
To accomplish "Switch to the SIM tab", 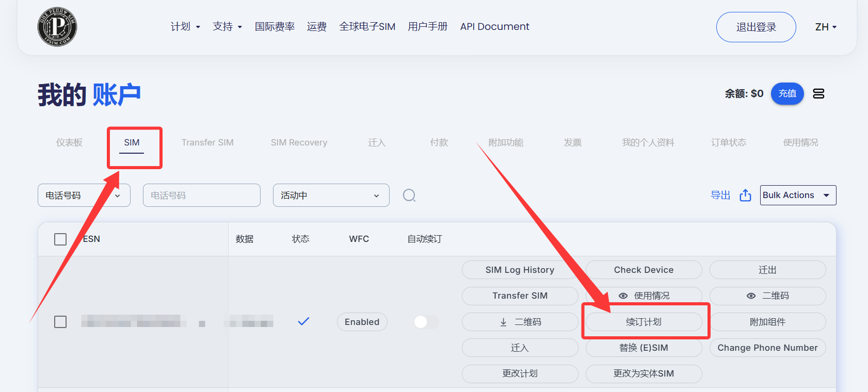I will [132, 142].
